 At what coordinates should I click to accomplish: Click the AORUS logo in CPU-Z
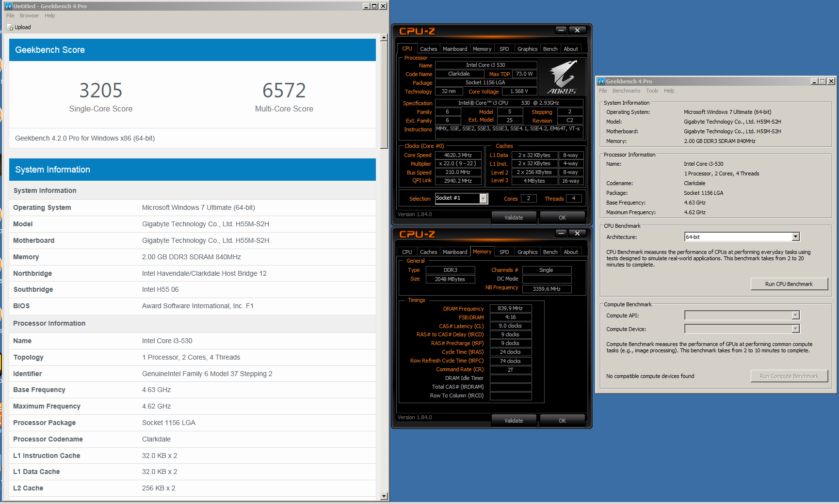point(563,77)
